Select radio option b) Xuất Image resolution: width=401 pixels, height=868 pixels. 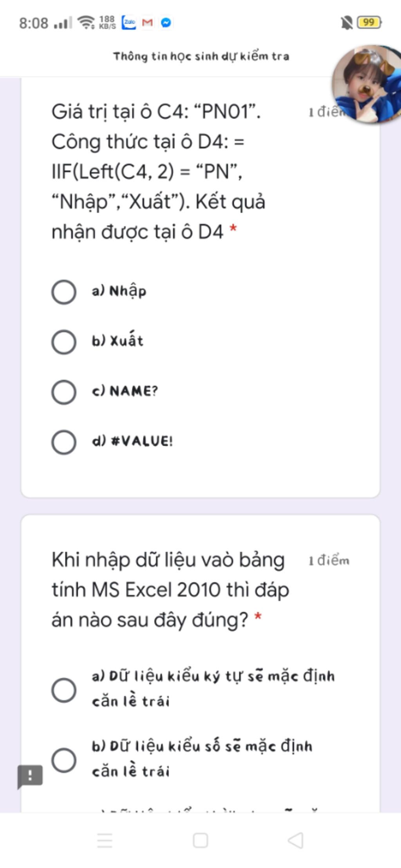[x=64, y=342]
